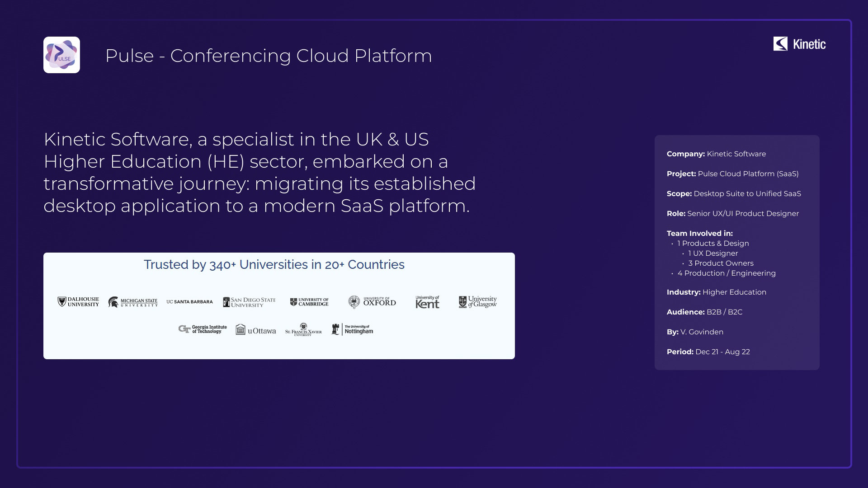Viewport: 868px width, 488px height.
Task: Click the 'Team Involved in:' label
Action: (699, 233)
